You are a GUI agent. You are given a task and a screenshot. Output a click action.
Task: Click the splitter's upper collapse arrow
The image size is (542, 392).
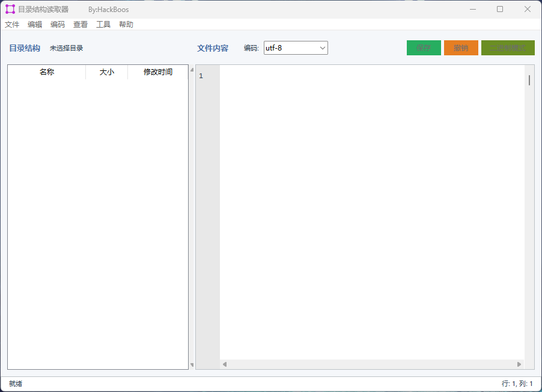[x=192, y=70]
